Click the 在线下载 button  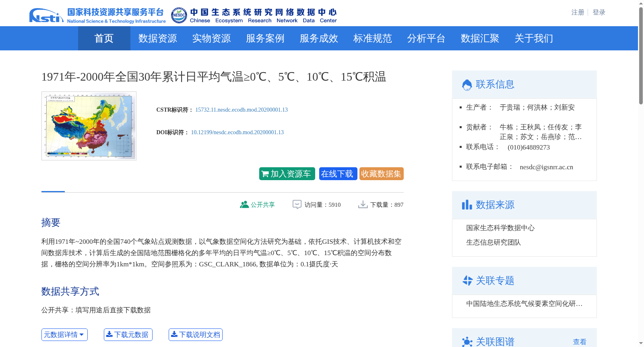(x=338, y=174)
